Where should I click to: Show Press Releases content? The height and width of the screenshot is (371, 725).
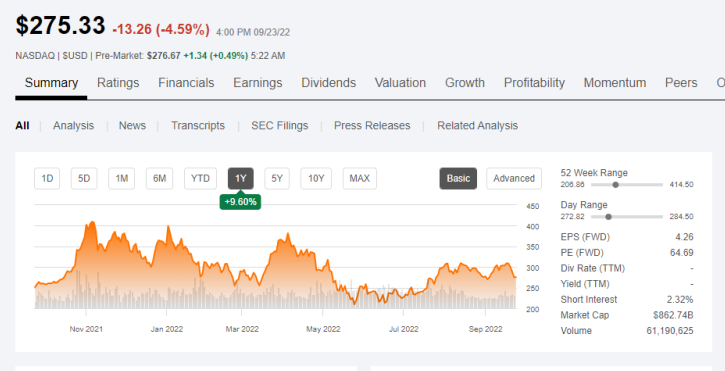(372, 125)
